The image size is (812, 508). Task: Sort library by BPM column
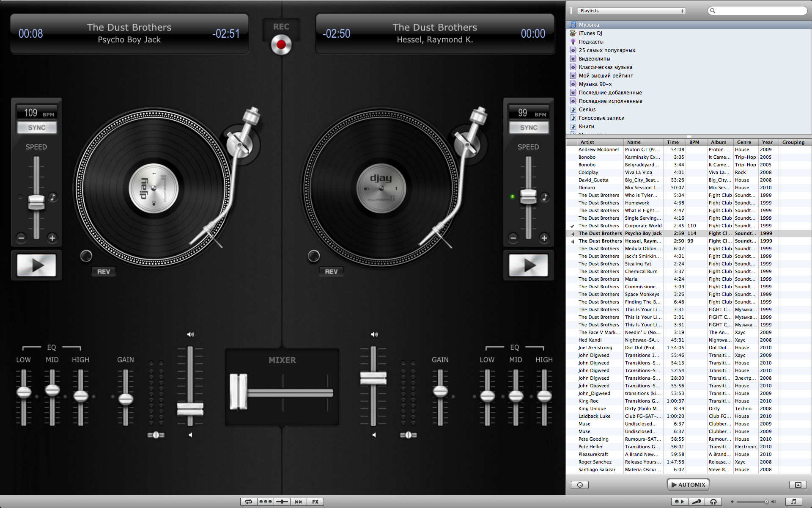pos(696,142)
